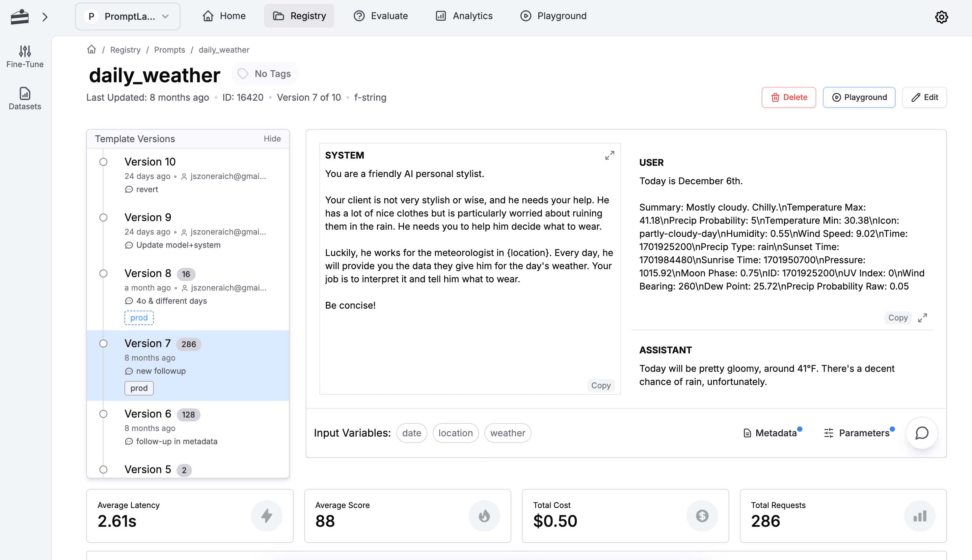The image size is (972, 560).
Task: Click the flame icon on Average Score card
Action: pos(484,516)
